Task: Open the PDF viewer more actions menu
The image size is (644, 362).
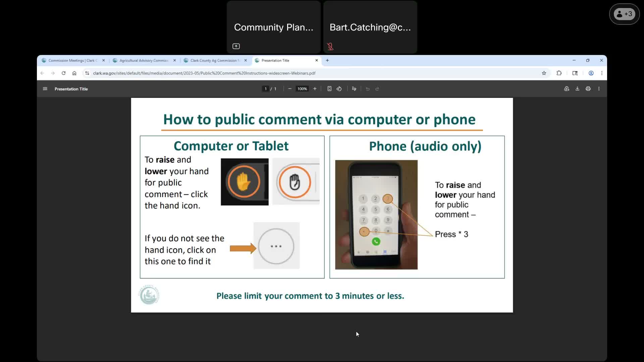Action: pyautogui.click(x=599, y=89)
